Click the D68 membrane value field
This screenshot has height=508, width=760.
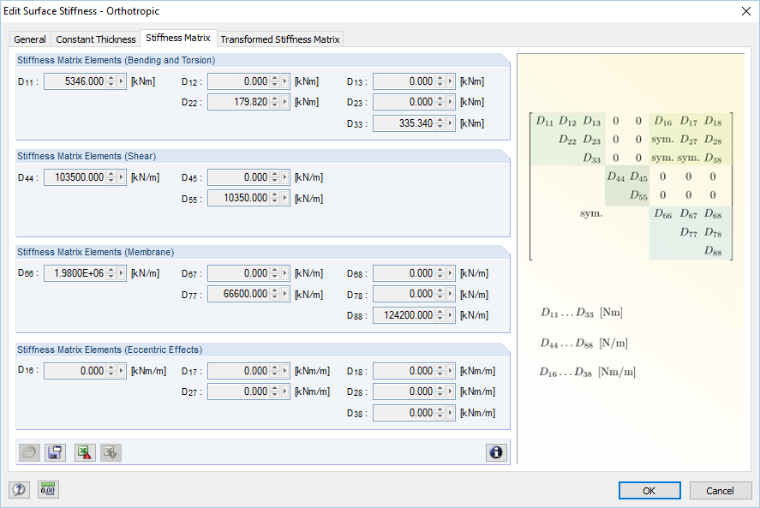point(404,273)
